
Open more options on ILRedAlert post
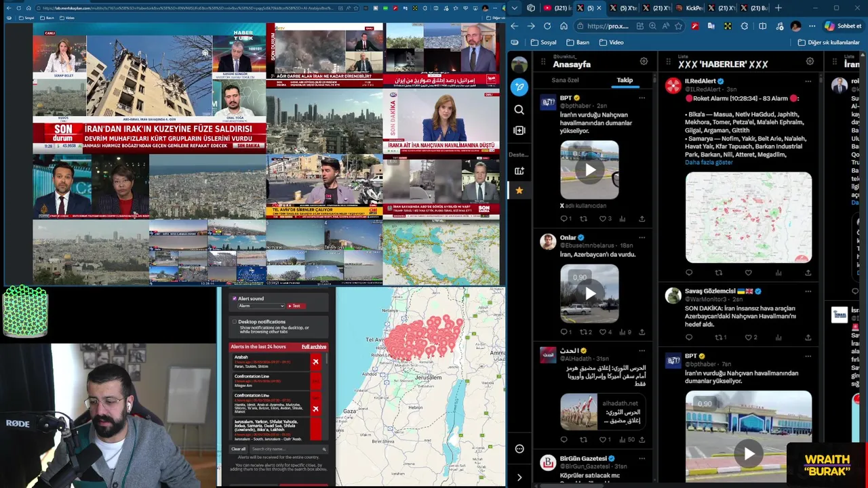coord(808,81)
